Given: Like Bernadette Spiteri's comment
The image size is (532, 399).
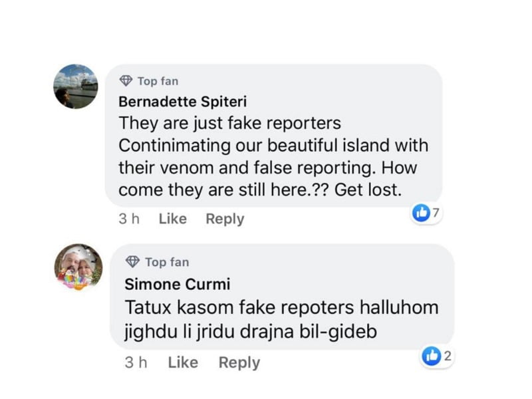Looking at the screenshot, I should pos(173,219).
